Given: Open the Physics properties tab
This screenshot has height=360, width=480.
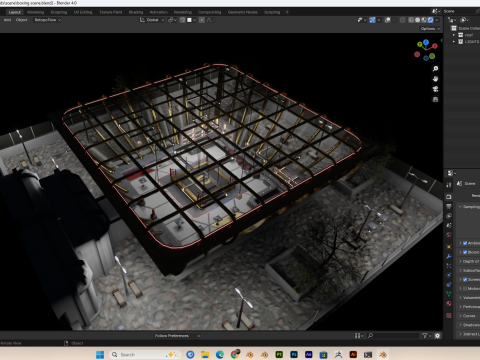Looking at the screenshot, I should coord(449,275).
